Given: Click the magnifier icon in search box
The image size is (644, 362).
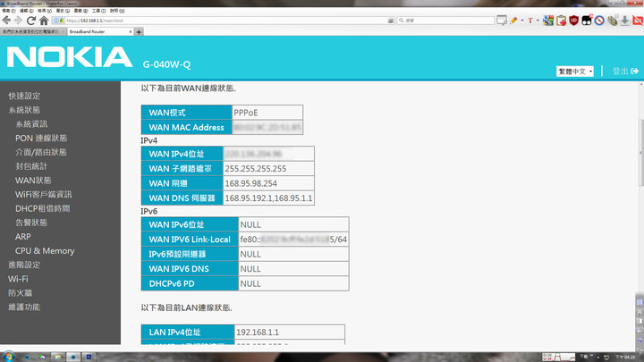Looking at the screenshot, I should click(402, 21).
